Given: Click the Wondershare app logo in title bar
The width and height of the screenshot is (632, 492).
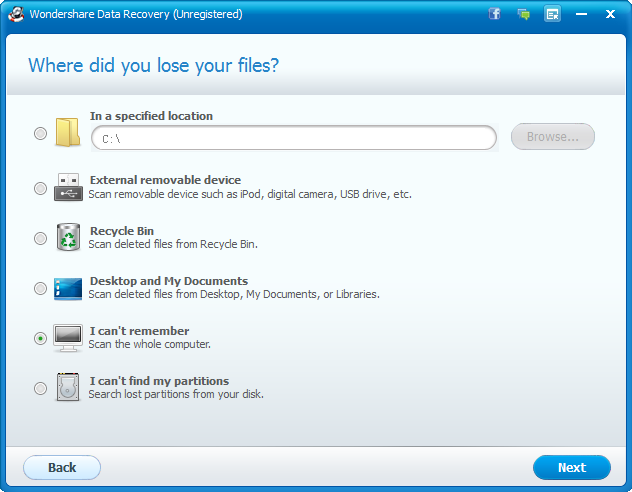Looking at the screenshot, I should pos(14,14).
